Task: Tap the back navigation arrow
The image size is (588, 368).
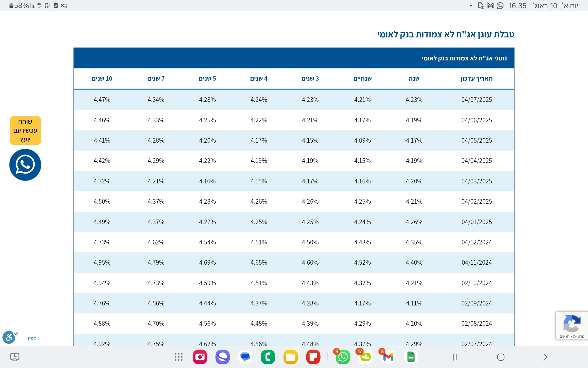Action: (545, 357)
